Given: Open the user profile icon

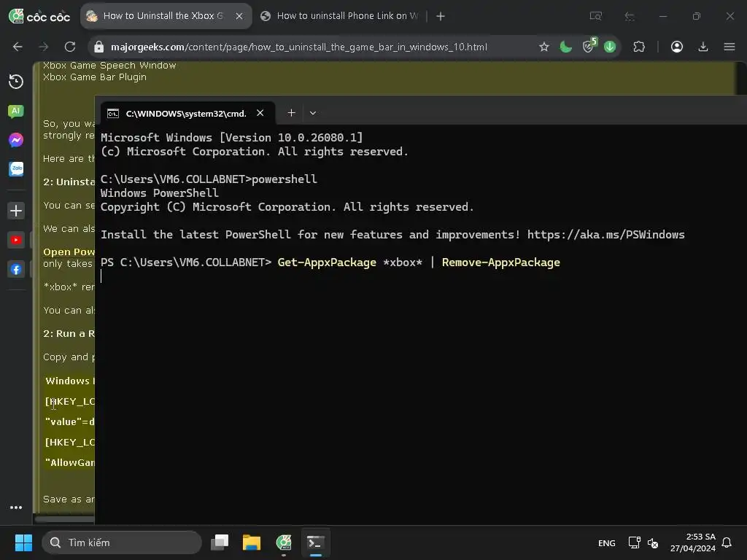Looking at the screenshot, I should pos(677,47).
